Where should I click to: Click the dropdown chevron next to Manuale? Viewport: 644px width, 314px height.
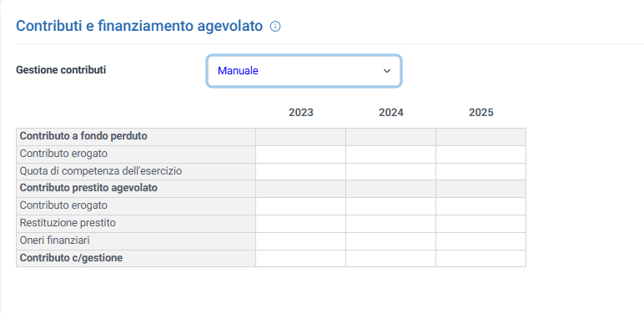tap(386, 71)
